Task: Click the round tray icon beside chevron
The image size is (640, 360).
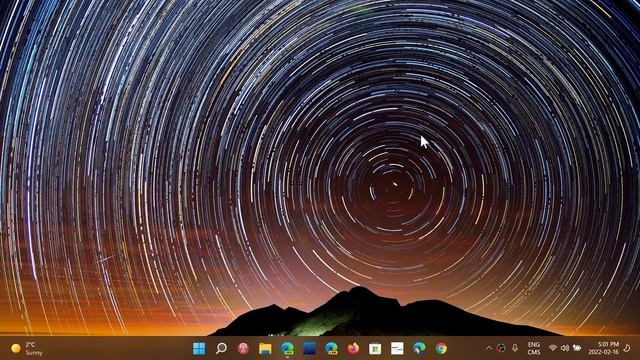Action: point(501,348)
